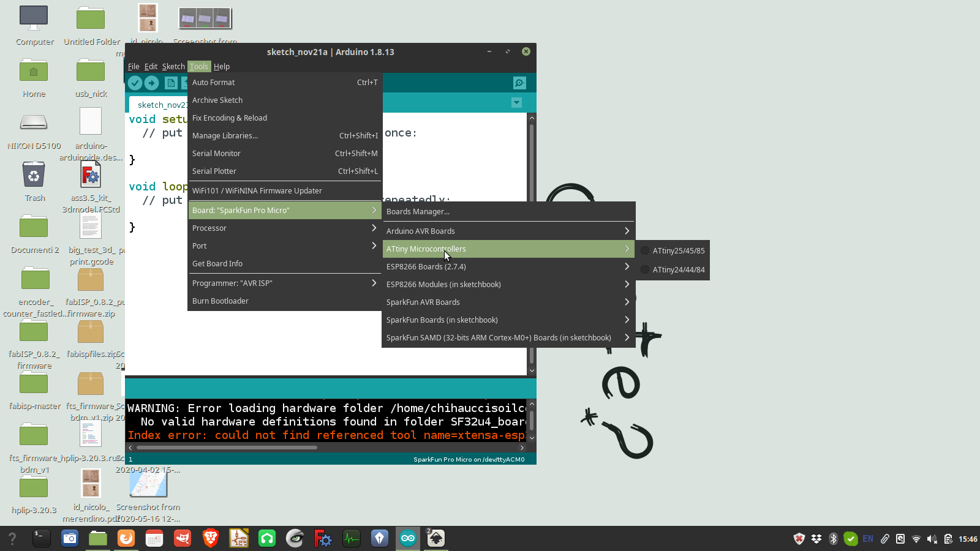Expand ATtiny Microcontrollers submenu
The height and width of the screenshot is (551, 980).
508,249
